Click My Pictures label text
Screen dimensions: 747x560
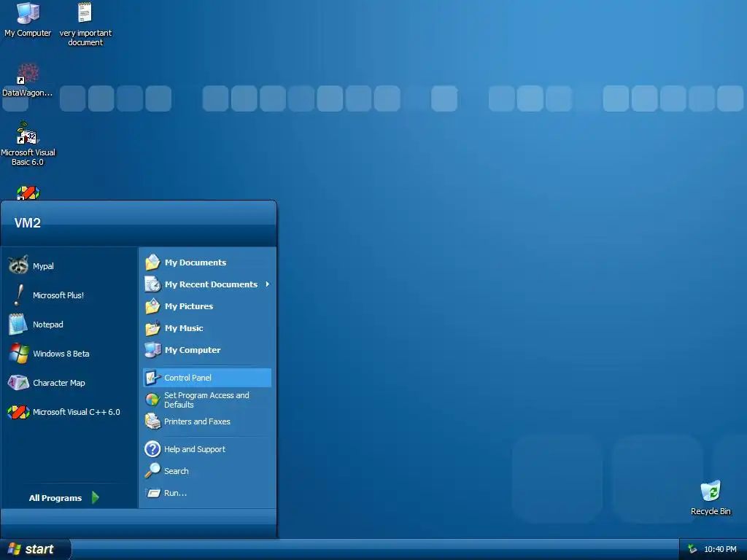pos(189,306)
